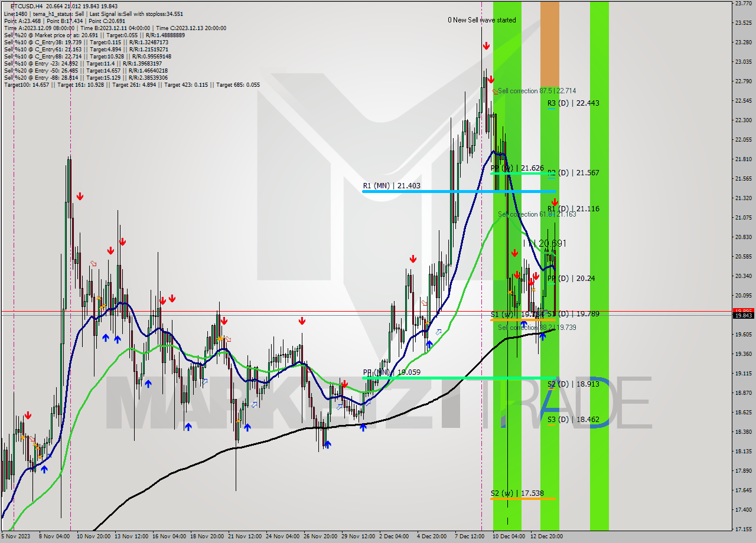Click the Entry -50: 26.485 line
The image size is (756, 543).
tap(86, 70)
